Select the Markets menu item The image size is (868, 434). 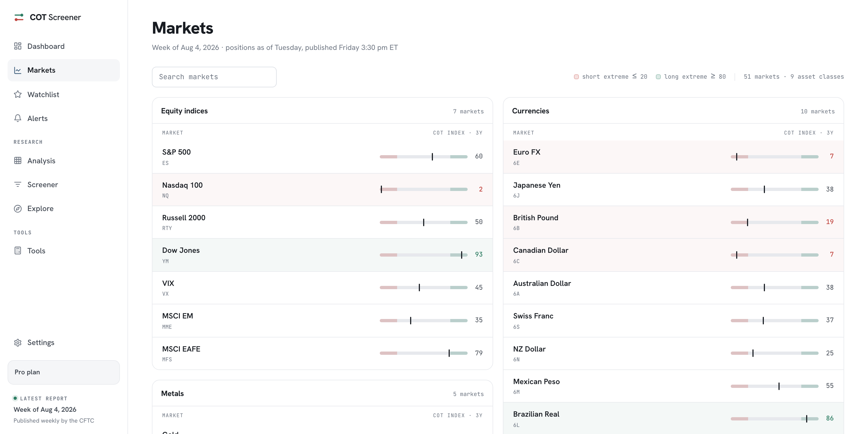pos(64,70)
